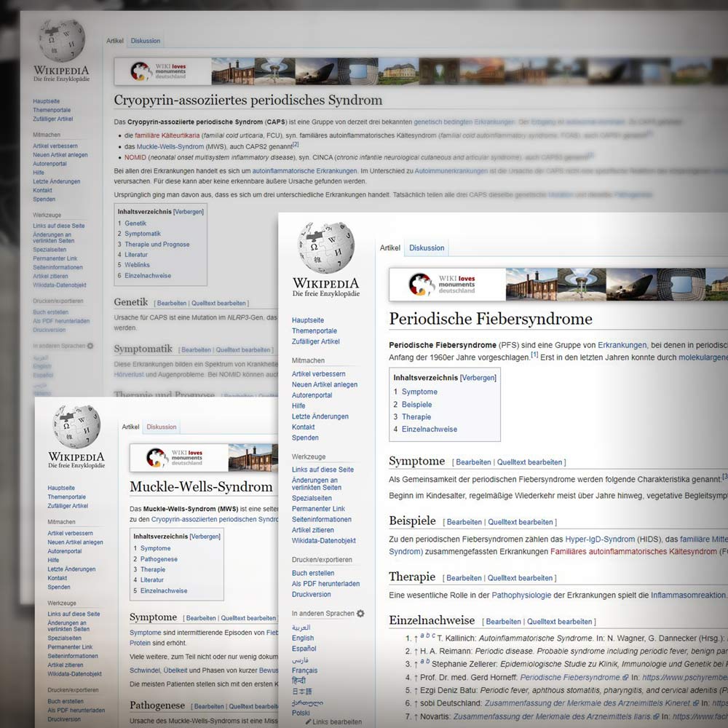This screenshot has height=728, width=728.
Task: Open the English language version from the sidebar
Action: coord(303,638)
